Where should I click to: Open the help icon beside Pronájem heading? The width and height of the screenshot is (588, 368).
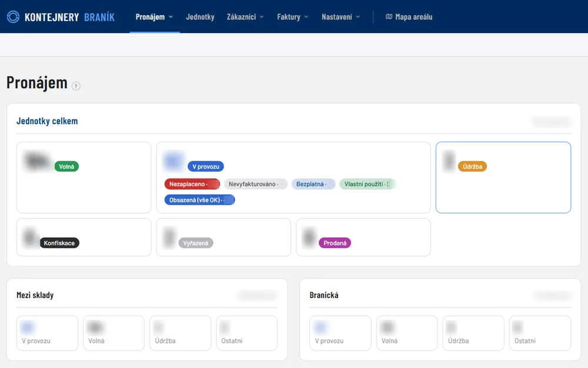click(76, 86)
